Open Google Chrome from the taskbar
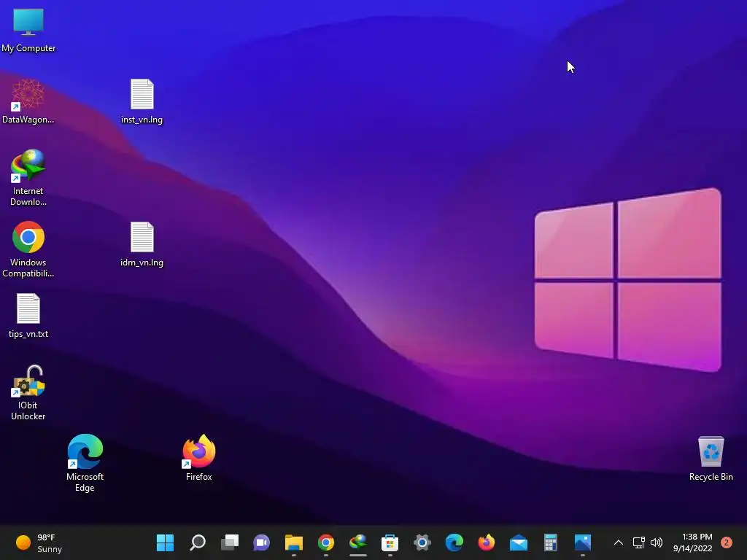Screen dimensions: 747x560 point(326,542)
